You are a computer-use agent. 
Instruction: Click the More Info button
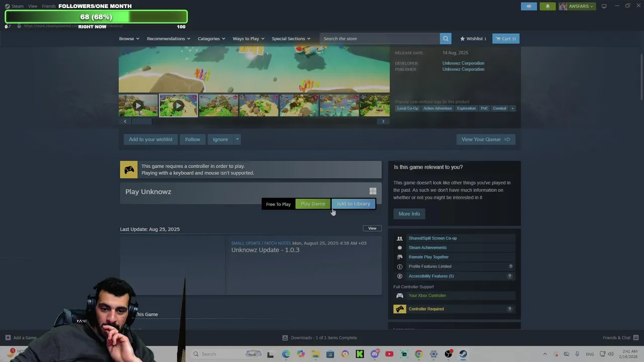click(409, 214)
